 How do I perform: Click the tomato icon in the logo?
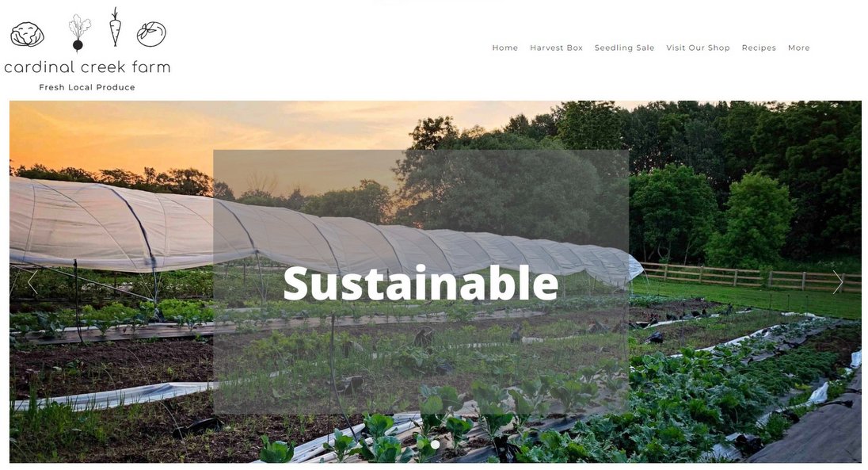click(x=152, y=34)
